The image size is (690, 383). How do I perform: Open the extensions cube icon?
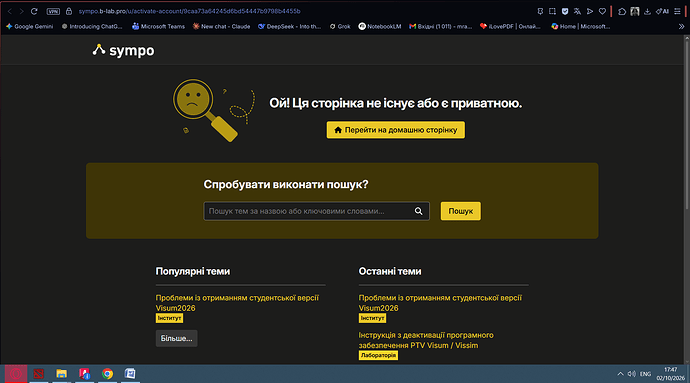pos(622,11)
